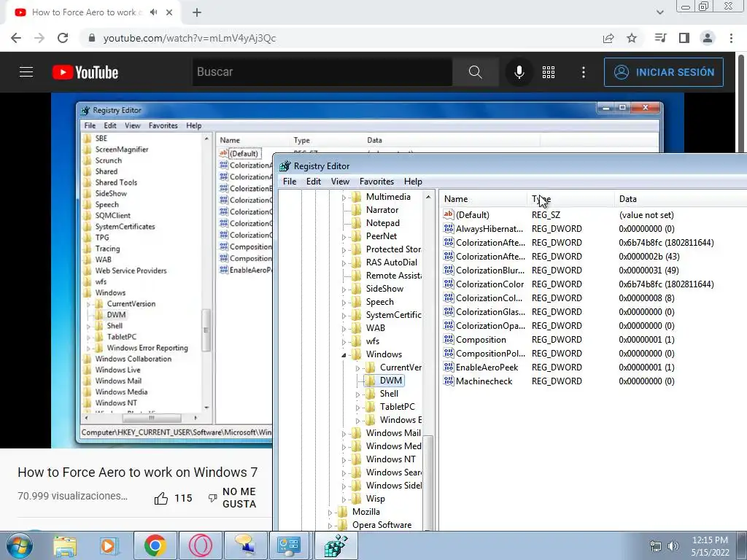Open the YouTube hamburger guide menu
This screenshot has width=747, height=560.
click(x=26, y=72)
